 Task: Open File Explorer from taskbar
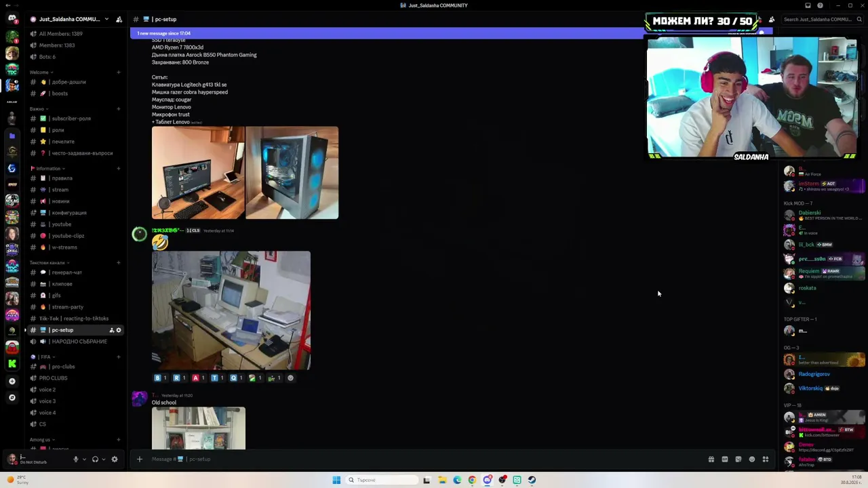[x=442, y=480]
